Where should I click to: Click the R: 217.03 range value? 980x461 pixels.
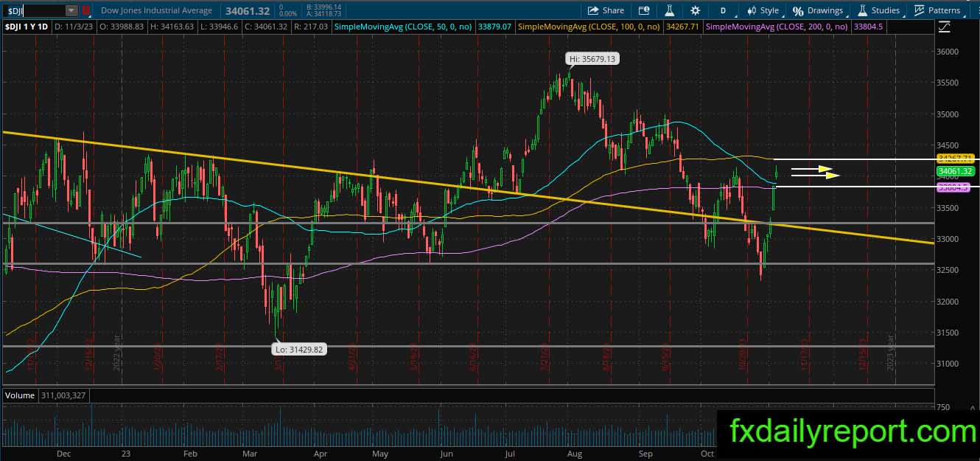coord(311,27)
